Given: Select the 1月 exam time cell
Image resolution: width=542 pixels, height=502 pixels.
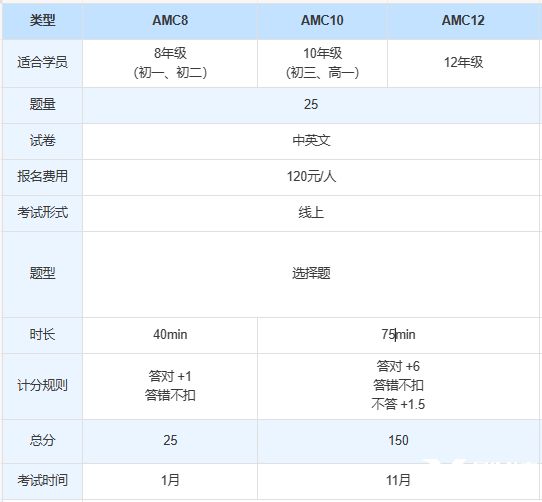Looking at the screenshot, I should click(x=170, y=481).
